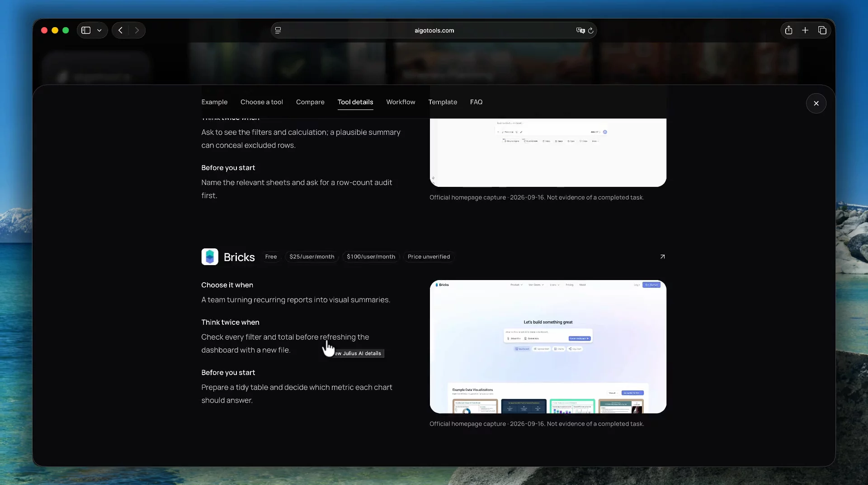Switch to the Example tab
This screenshot has height=485, width=868.
point(214,102)
